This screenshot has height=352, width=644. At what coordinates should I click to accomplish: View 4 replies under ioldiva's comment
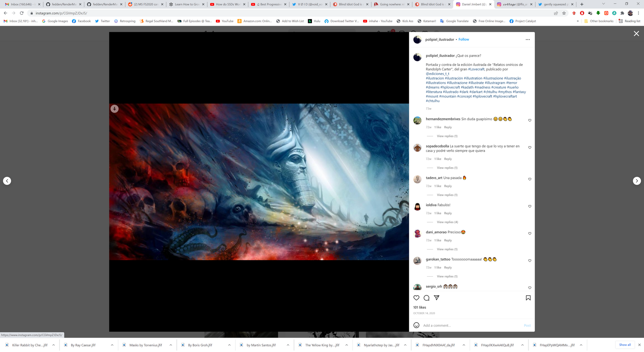448,222
